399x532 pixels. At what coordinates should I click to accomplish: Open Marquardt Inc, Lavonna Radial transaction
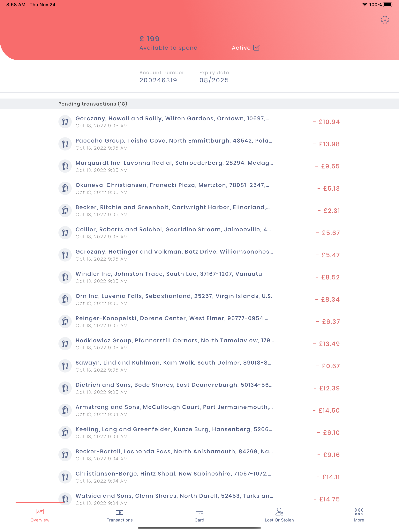point(199,166)
